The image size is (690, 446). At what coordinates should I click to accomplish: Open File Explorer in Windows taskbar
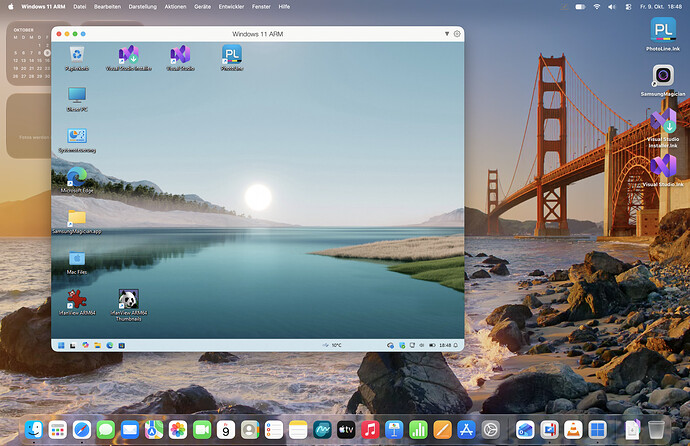97,345
